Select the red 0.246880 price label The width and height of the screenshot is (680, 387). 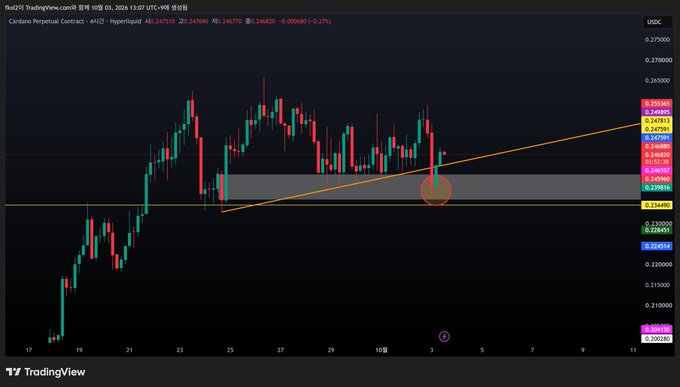click(657, 147)
